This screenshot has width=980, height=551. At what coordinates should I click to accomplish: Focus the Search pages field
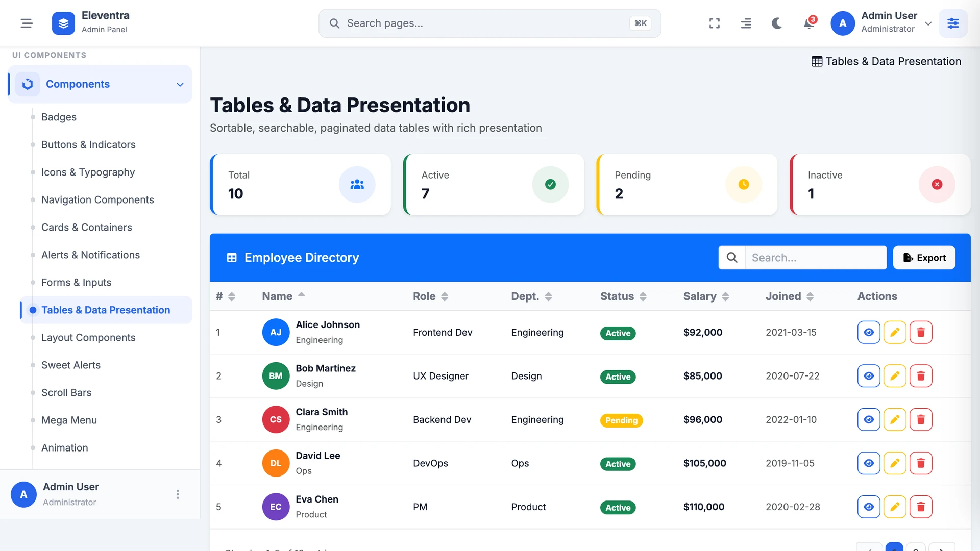(489, 23)
